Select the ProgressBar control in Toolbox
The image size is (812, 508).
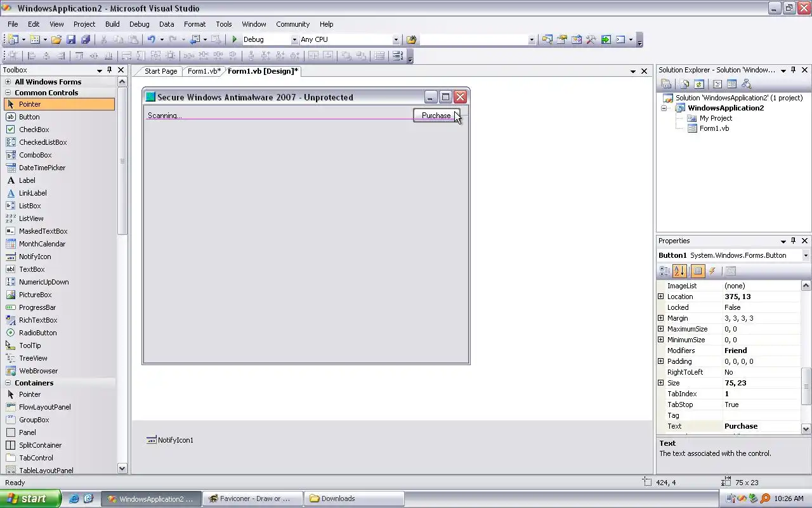pos(59,307)
